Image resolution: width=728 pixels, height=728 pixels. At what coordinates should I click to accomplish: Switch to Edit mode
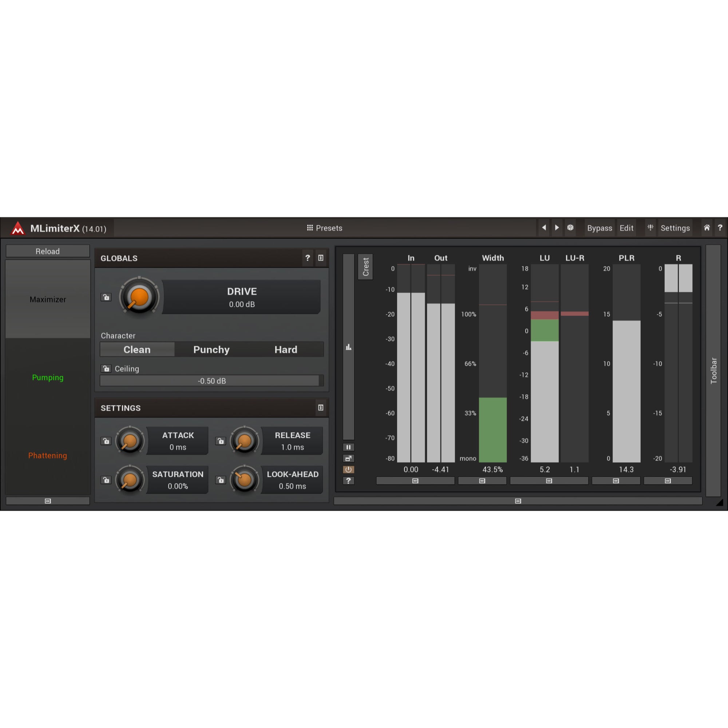626,228
